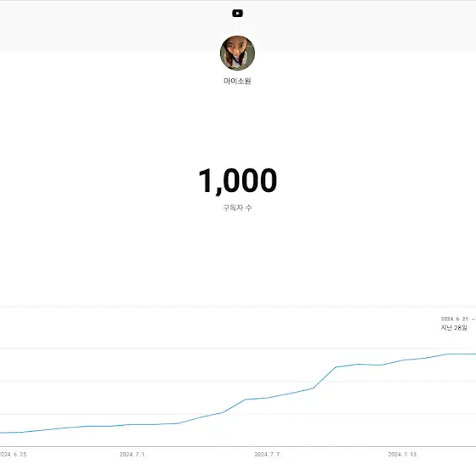Viewport: 476px width, 476px height.
Task: Click the channel name 마이소원
Action: coord(237,81)
